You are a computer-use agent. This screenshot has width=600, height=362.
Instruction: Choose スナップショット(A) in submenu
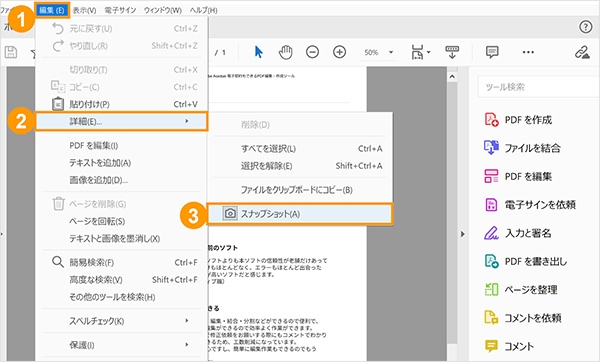tap(300, 214)
